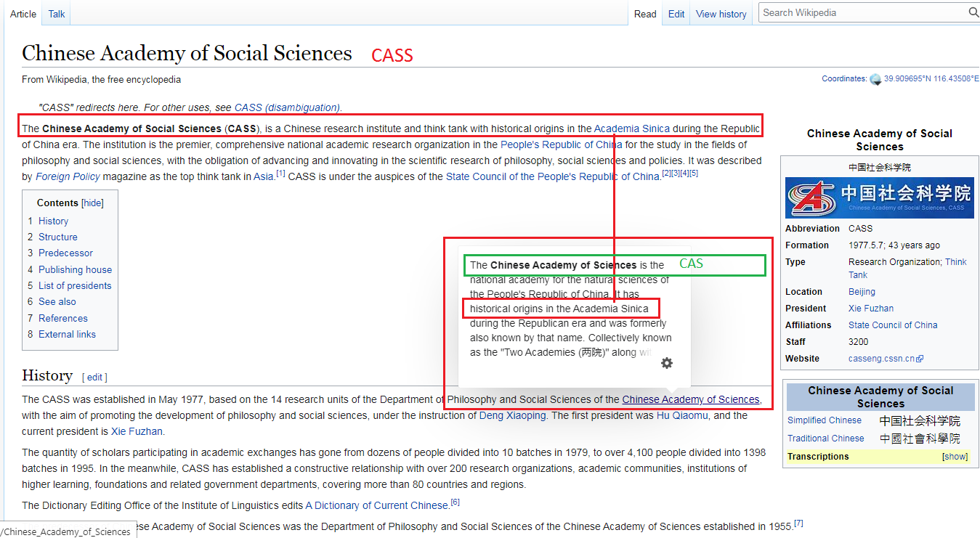Edit the History section

(94, 378)
